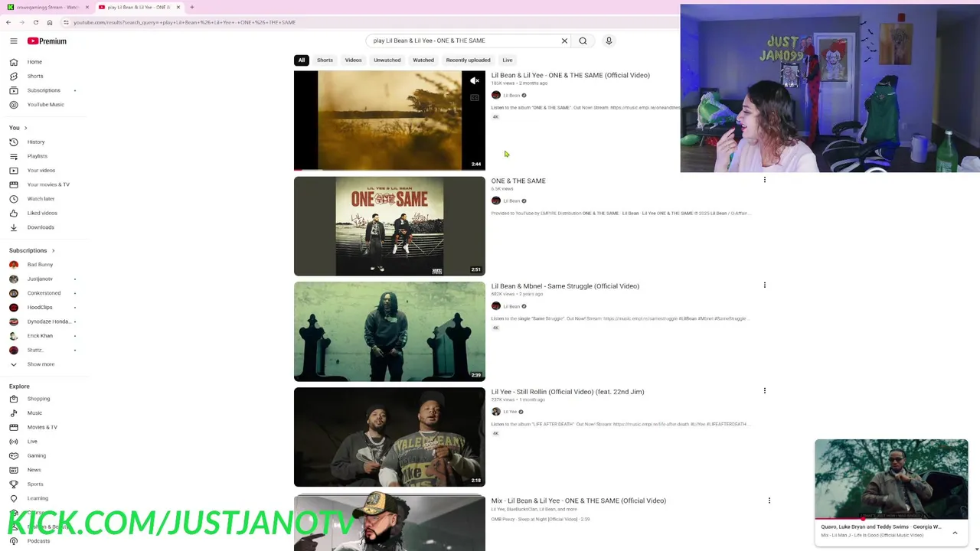Screen dimensions: 980x551
Task: Open options menu for Still Rollin video
Action: coord(764,391)
